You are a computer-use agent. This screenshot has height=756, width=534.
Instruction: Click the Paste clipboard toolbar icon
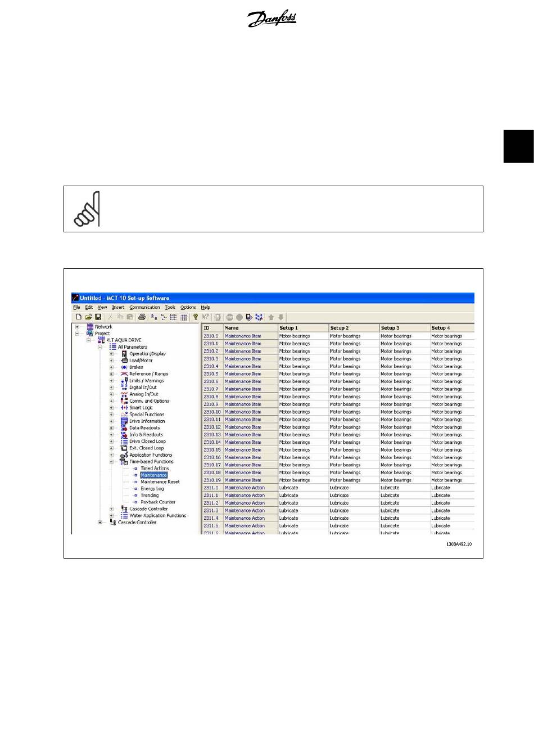point(130,317)
